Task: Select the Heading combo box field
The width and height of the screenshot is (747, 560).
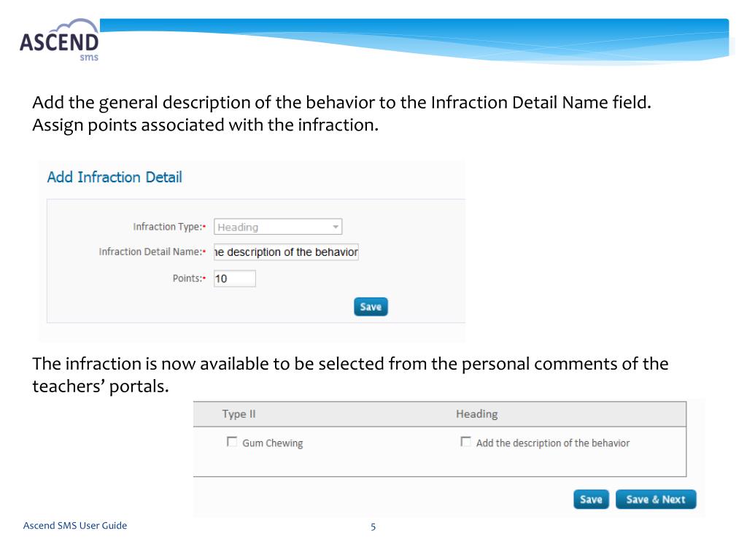Action: [278, 227]
